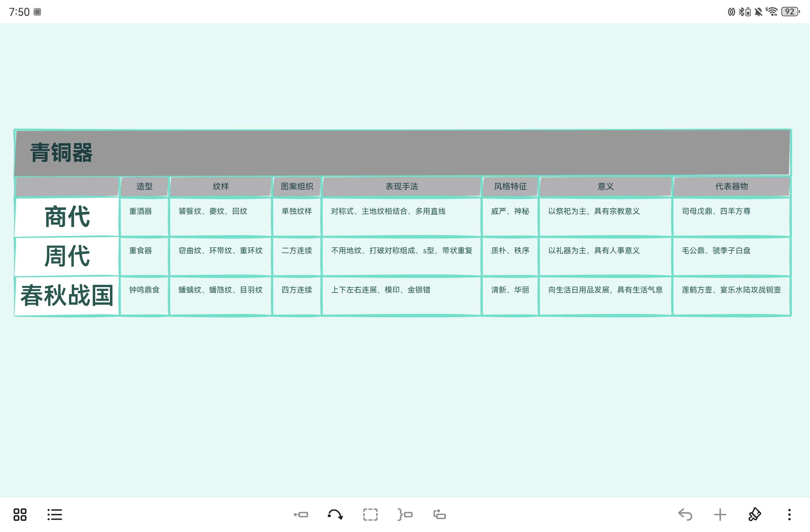The height and width of the screenshot is (532, 810).
Task: Tap the dashed boundary box tool
Action: 370,514
